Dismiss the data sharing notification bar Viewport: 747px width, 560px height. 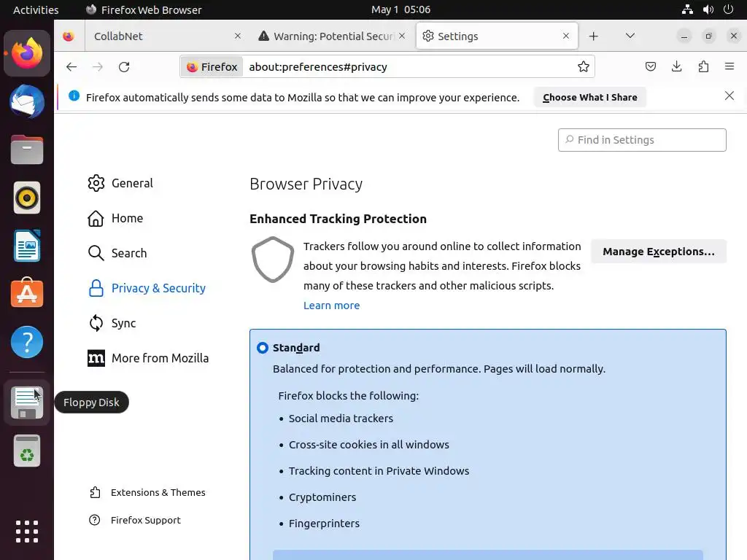tap(729, 96)
